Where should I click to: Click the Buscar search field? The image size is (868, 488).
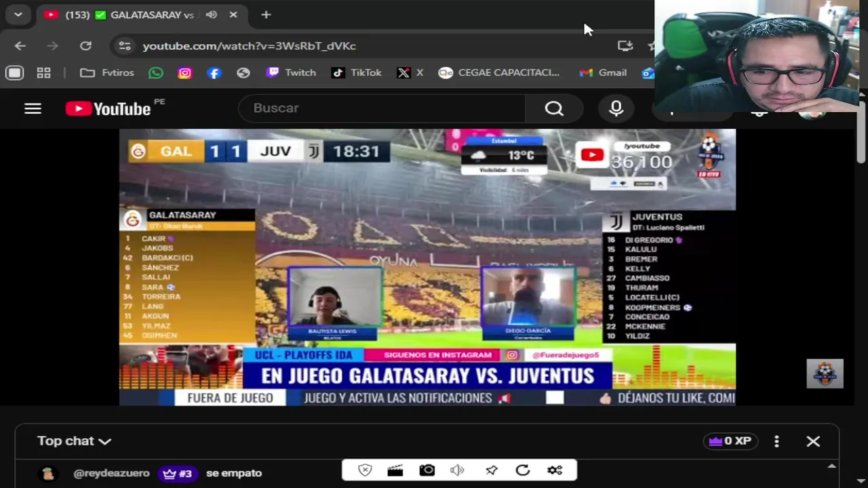[x=382, y=108]
